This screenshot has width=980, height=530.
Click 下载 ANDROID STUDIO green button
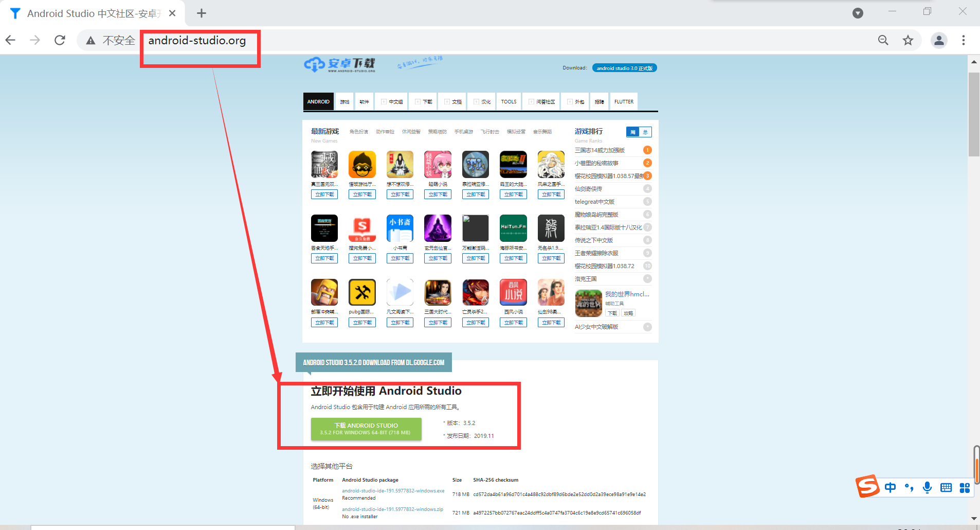coord(366,429)
